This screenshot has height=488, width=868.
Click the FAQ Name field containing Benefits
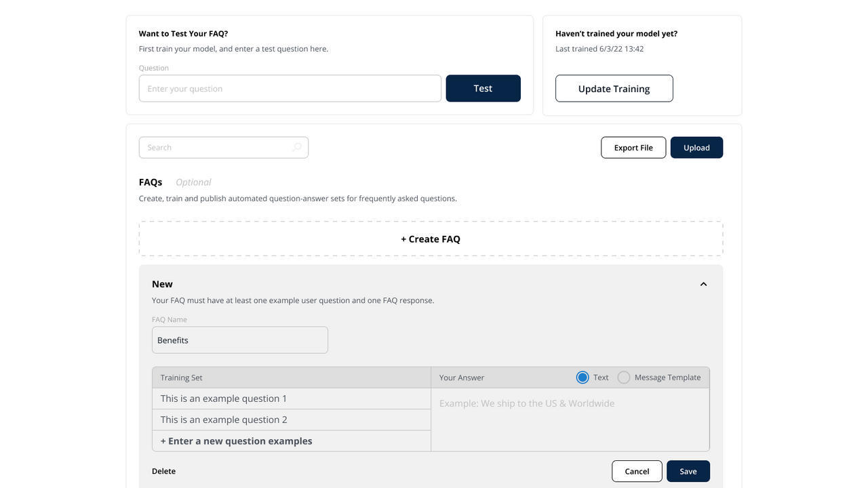(239, 340)
